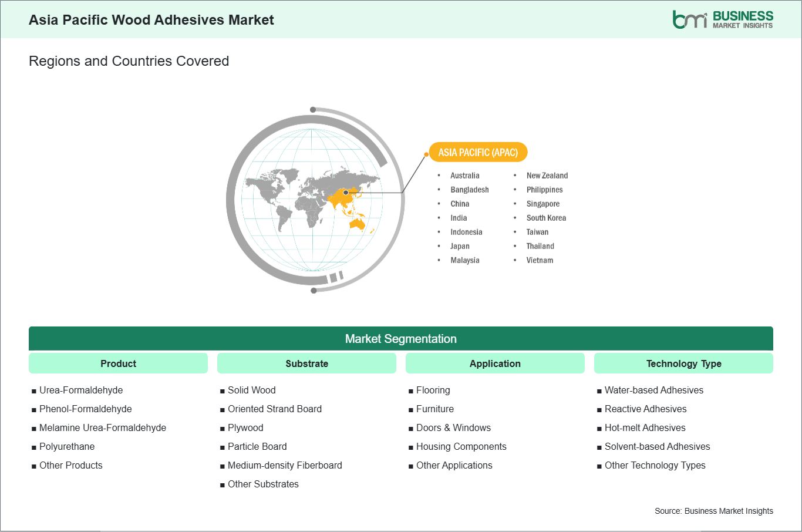802x532 pixels.
Task: Click 'Malaysia' in the country list
Action: pos(465,260)
